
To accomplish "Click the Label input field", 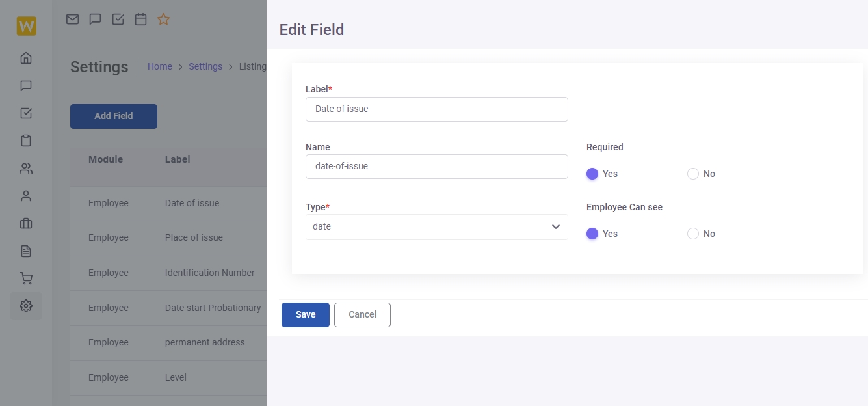I will point(437,109).
